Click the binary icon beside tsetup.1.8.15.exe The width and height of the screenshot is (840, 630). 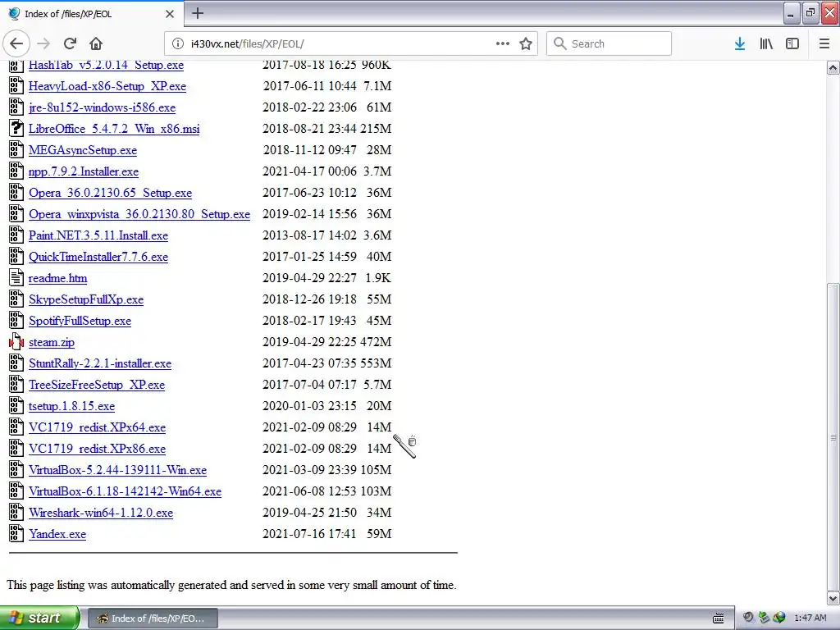[16, 405]
